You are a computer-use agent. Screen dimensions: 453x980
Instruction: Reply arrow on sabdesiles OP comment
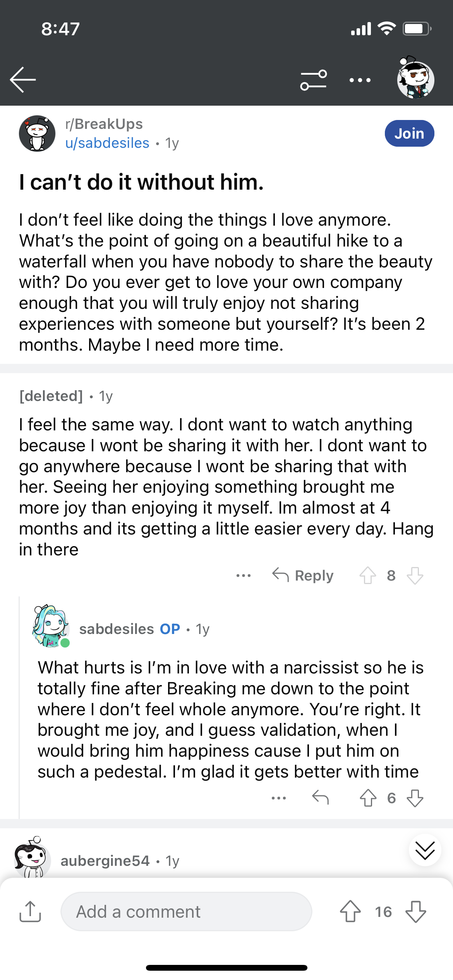point(321,798)
